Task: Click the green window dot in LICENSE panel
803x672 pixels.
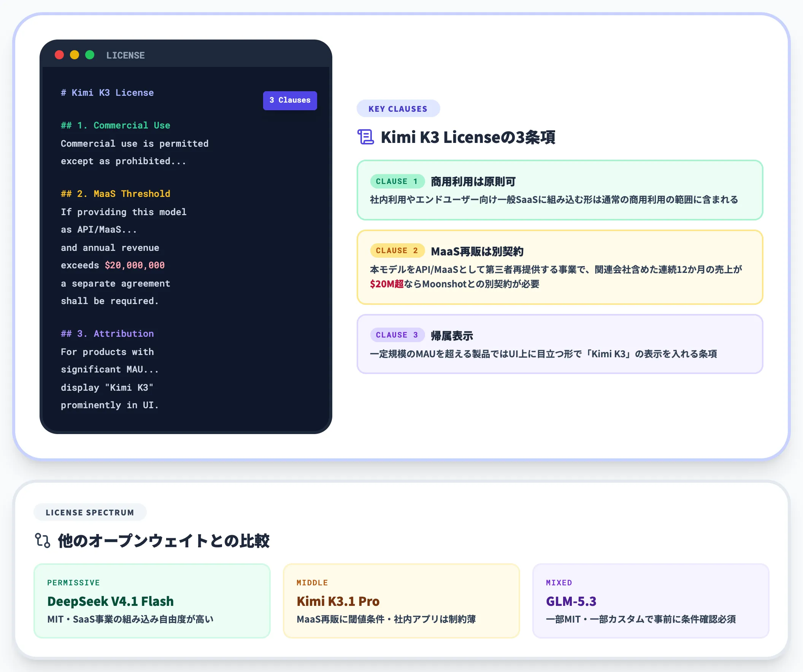Action: [90, 55]
